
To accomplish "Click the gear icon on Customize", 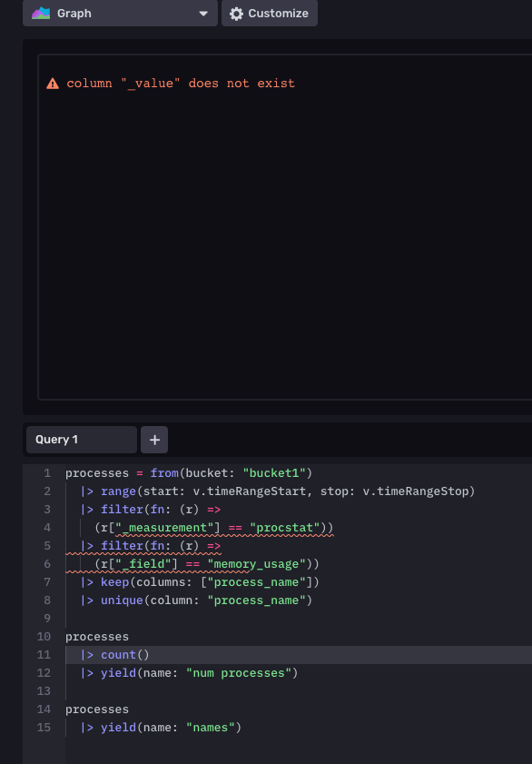I will coord(236,14).
